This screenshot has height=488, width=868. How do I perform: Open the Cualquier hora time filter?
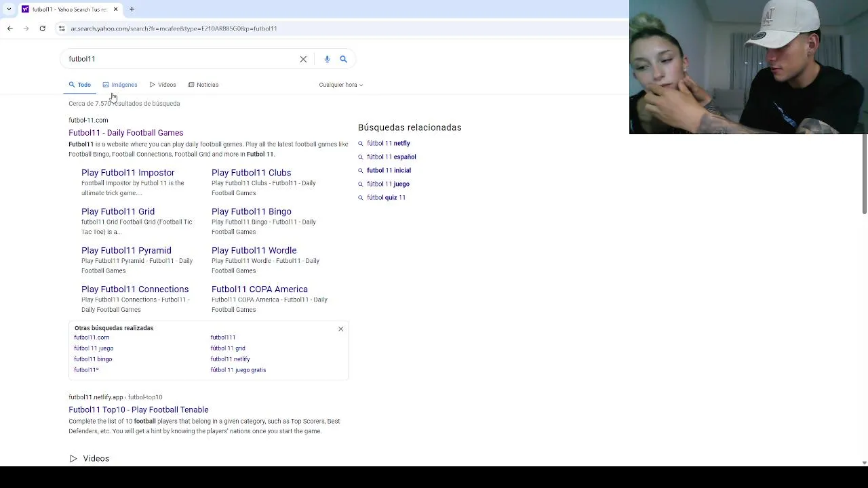340,85
